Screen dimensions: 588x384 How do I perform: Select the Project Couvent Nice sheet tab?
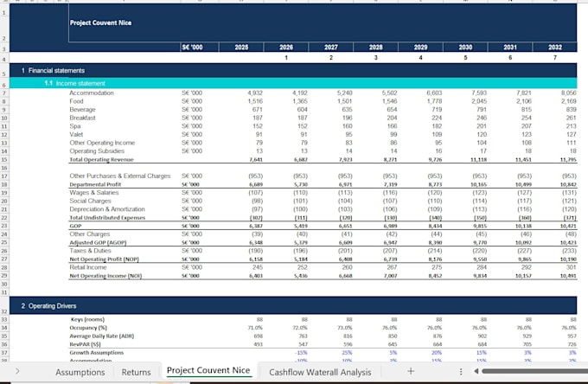point(208,370)
